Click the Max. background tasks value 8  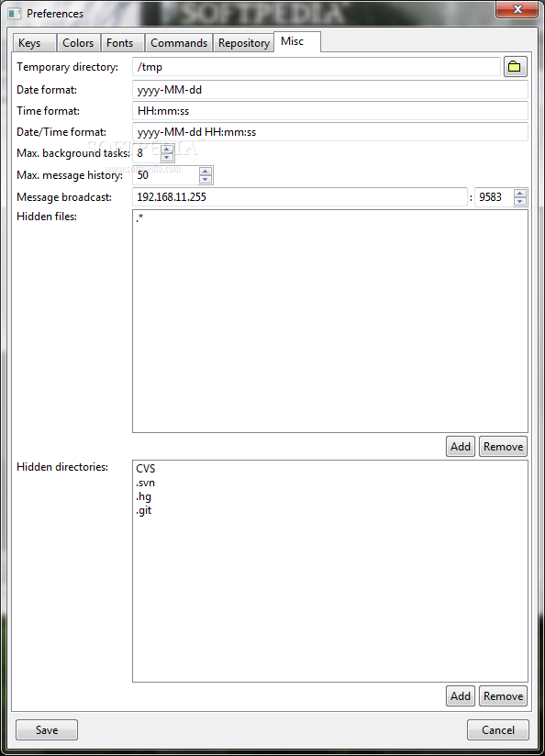point(147,153)
